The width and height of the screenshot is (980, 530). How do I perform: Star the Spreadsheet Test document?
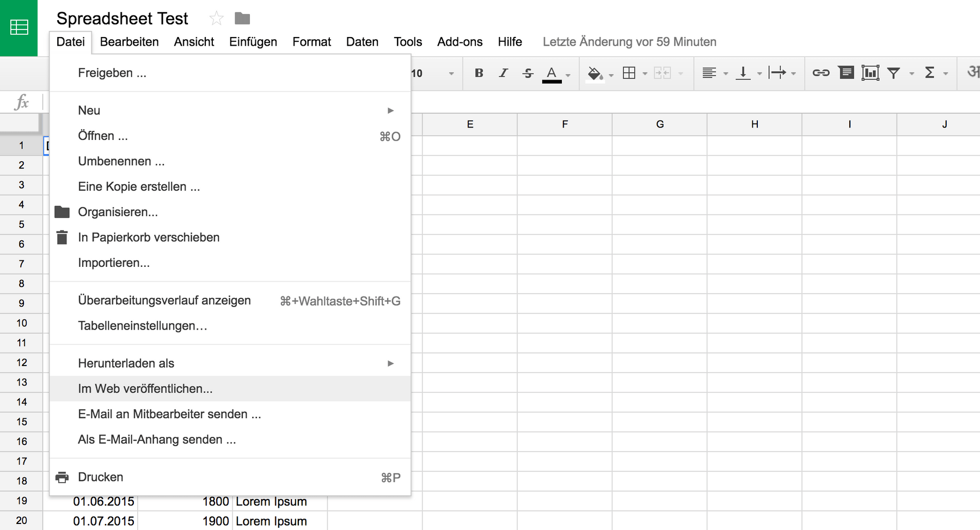pyautogui.click(x=216, y=17)
